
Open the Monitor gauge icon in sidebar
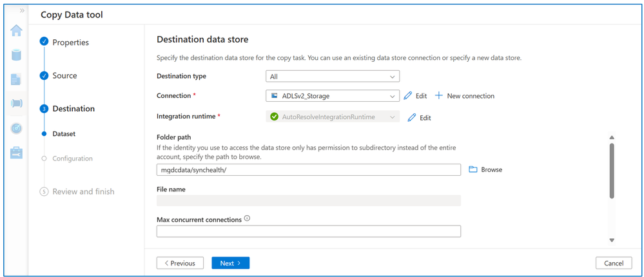16,128
